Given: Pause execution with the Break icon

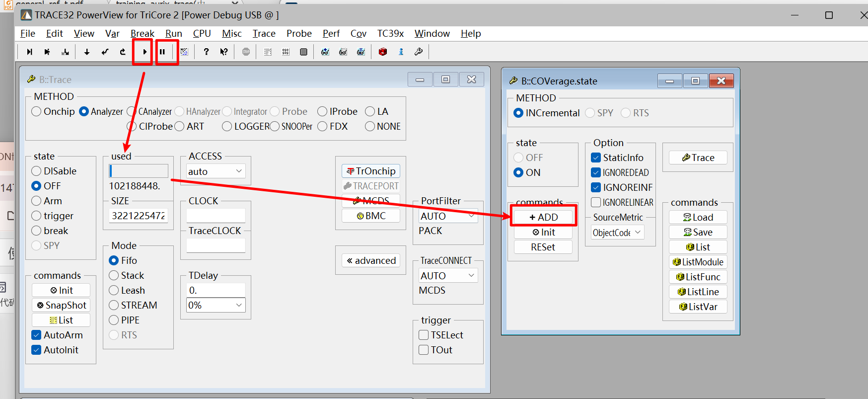Looking at the screenshot, I should (162, 52).
